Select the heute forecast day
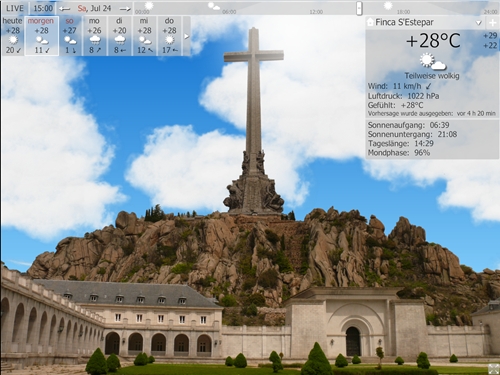This screenshot has height=375, width=500. click(x=13, y=36)
